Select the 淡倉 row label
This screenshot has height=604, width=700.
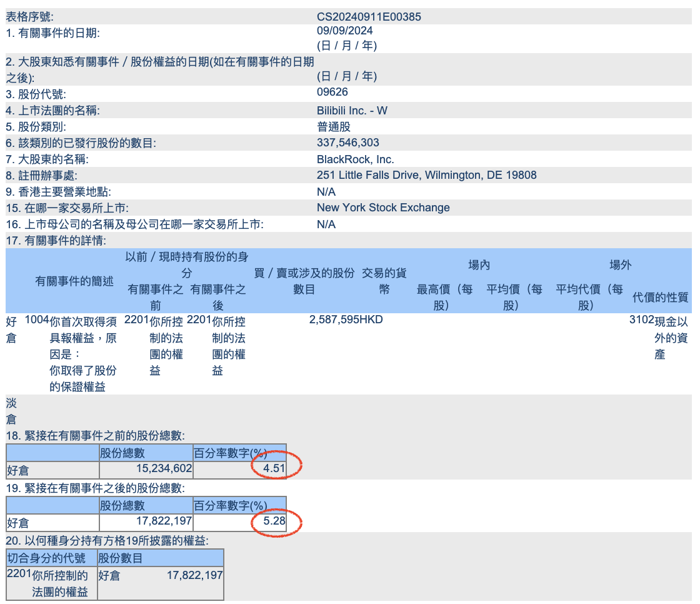coord(11,411)
